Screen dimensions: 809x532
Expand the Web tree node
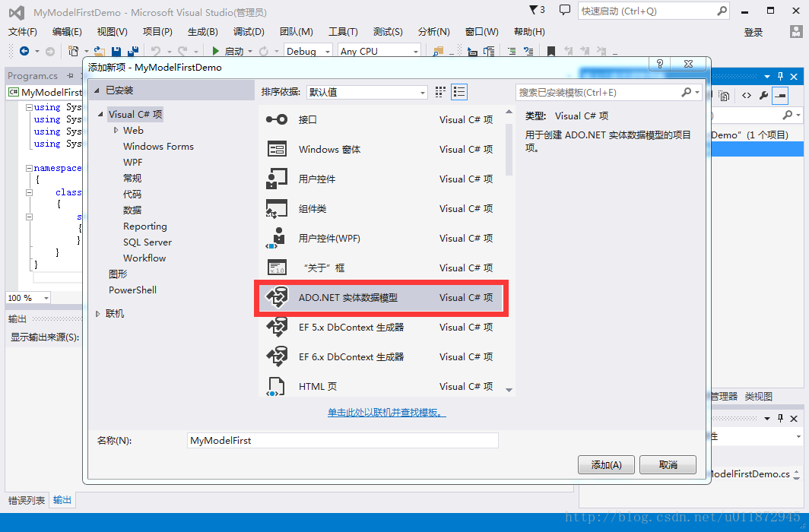[x=116, y=131]
